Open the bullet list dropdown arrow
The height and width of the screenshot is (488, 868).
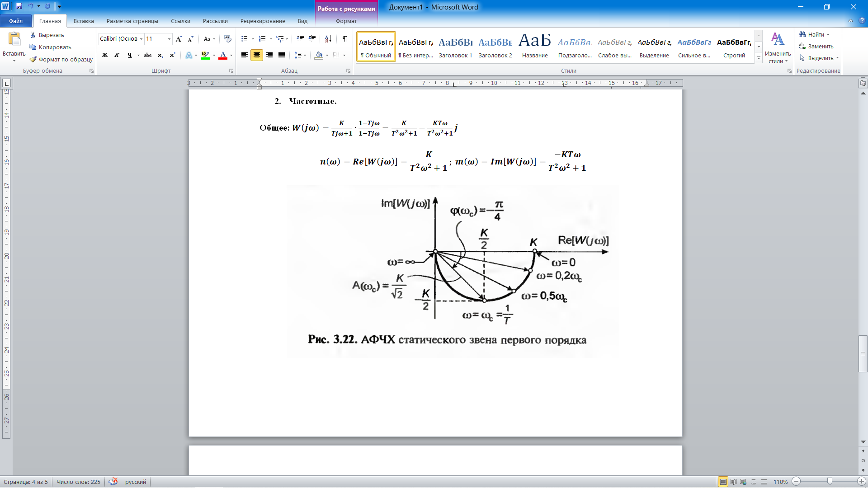[x=253, y=39]
